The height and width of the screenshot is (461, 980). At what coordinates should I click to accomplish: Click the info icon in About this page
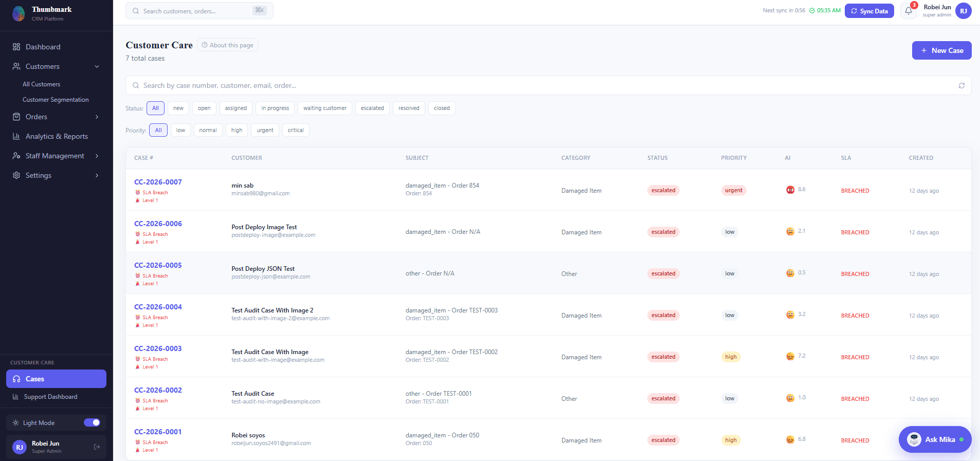205,45
